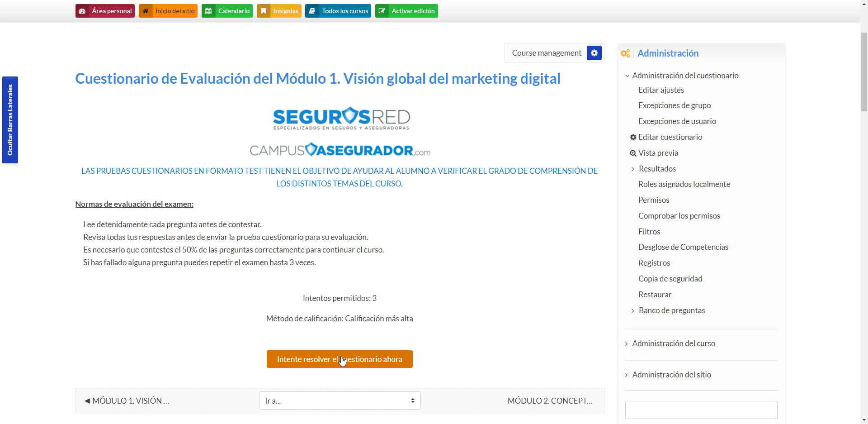Click the bookmark icon on Insignias button
This screenshot has width=868, height=424.
click(264, 11)
